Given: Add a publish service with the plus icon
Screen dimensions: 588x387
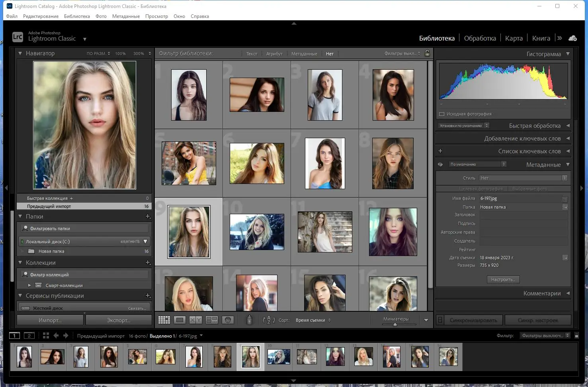Looking at the screenshot, I should tap(148, 296).
